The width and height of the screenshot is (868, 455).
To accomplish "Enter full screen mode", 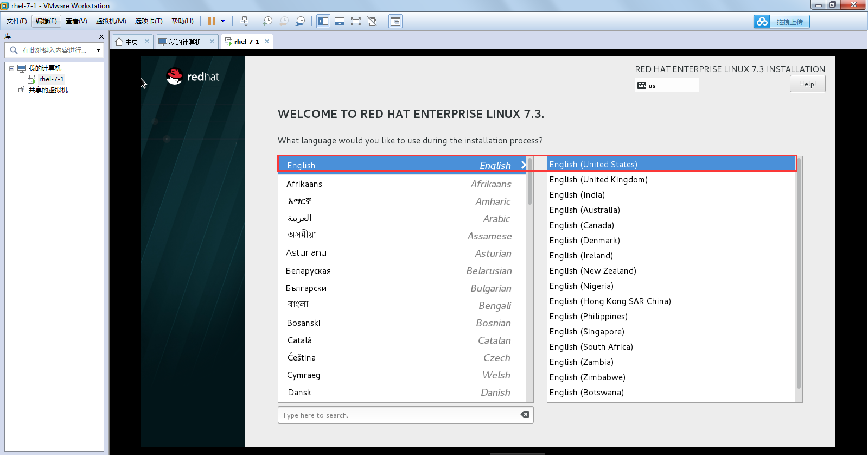I will point(356,21).
